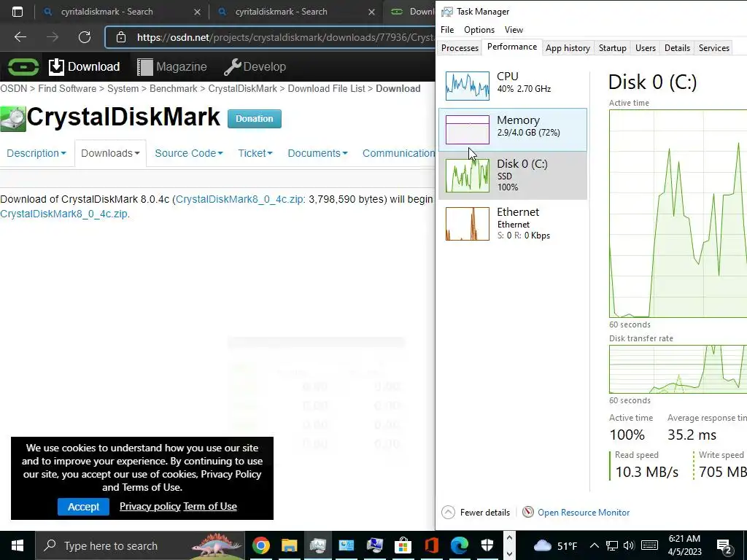Expand the Ticket dropdown
747x560 pixels.
[255, 153]
